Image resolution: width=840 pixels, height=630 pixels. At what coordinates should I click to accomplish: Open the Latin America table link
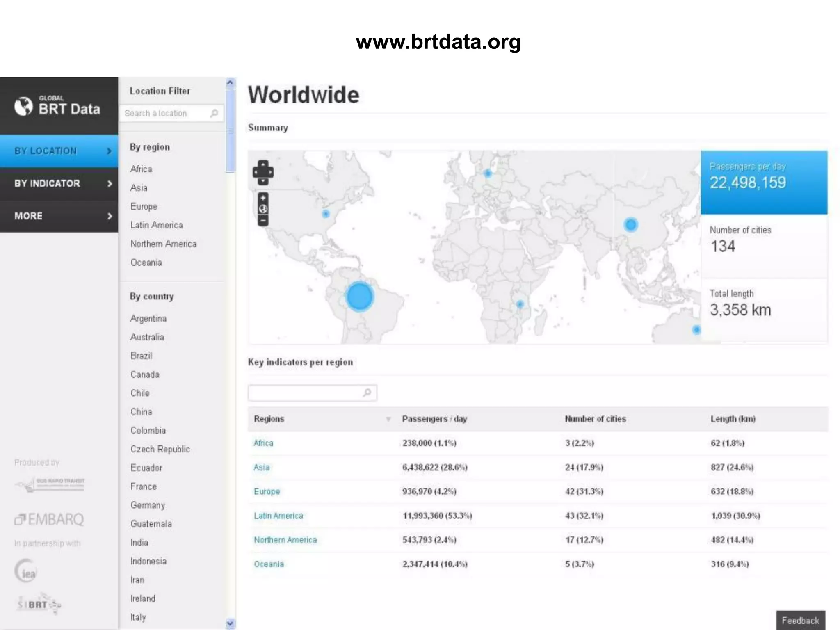[278, 516]
